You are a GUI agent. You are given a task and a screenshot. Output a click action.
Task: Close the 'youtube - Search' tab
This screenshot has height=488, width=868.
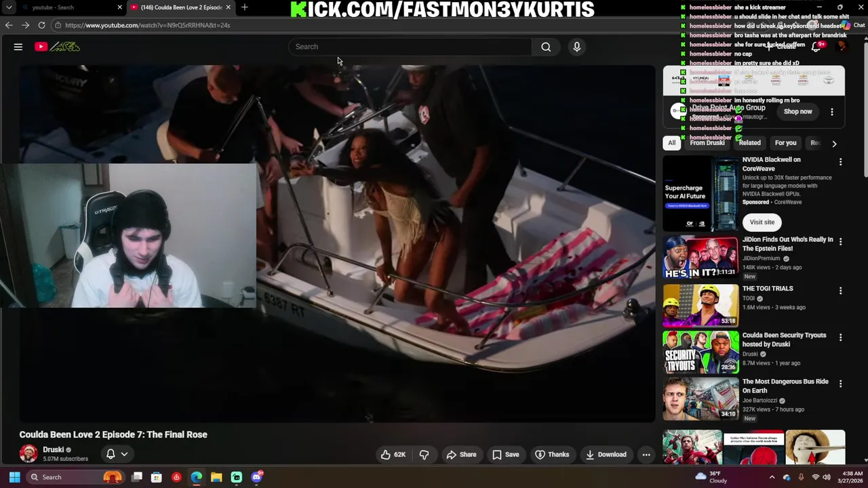[x=120, y=7]
